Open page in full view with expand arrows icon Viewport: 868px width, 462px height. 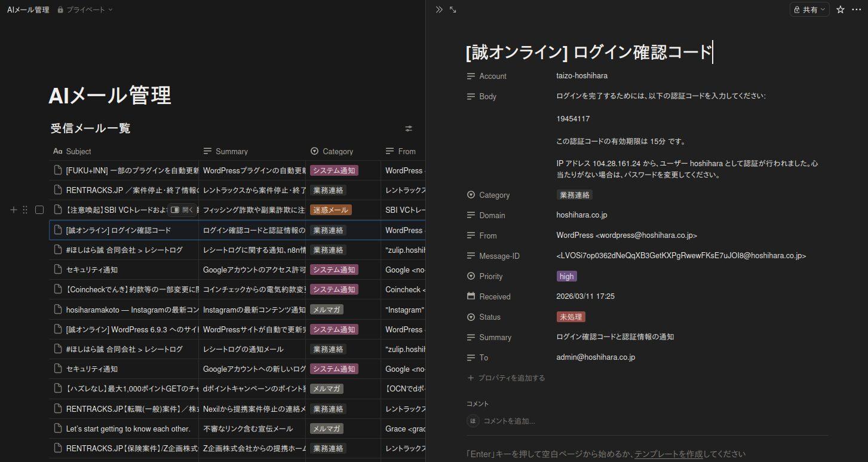453,10
